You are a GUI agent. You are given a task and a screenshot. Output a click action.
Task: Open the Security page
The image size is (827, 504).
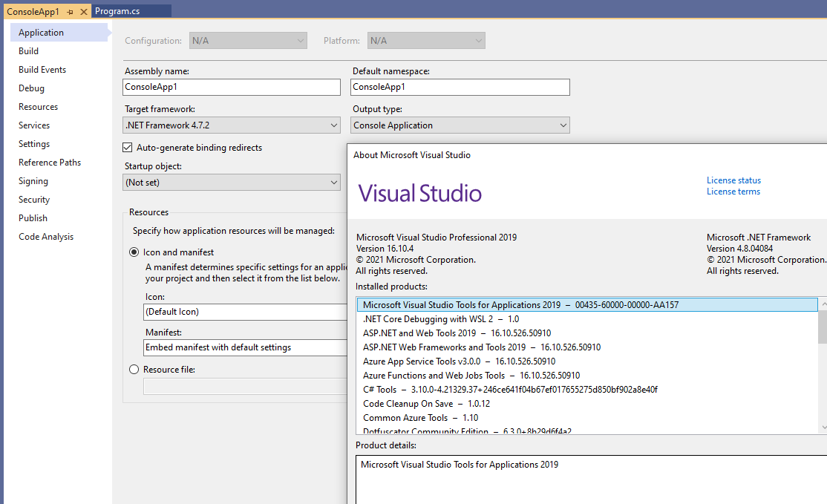33,199
